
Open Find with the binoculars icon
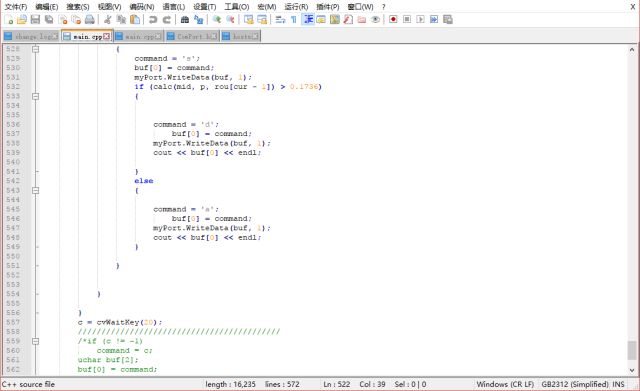(185, 20)
